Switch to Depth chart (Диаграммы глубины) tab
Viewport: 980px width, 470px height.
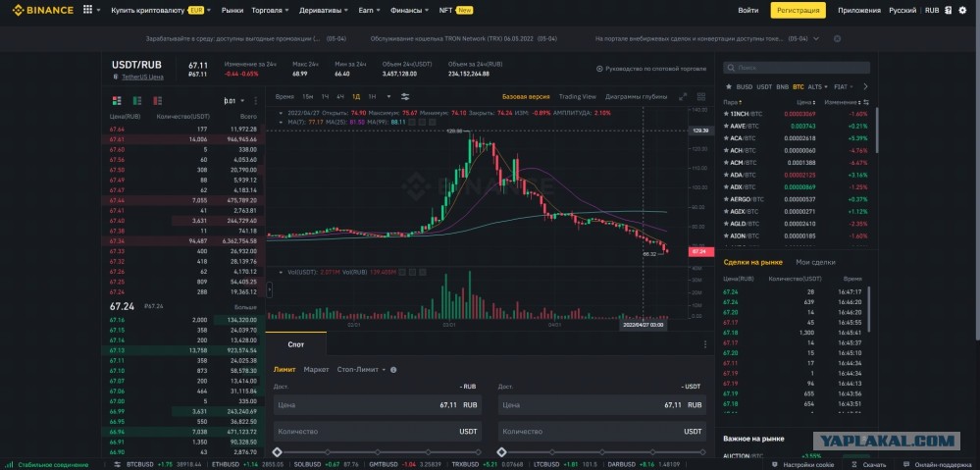click(637, 97)
